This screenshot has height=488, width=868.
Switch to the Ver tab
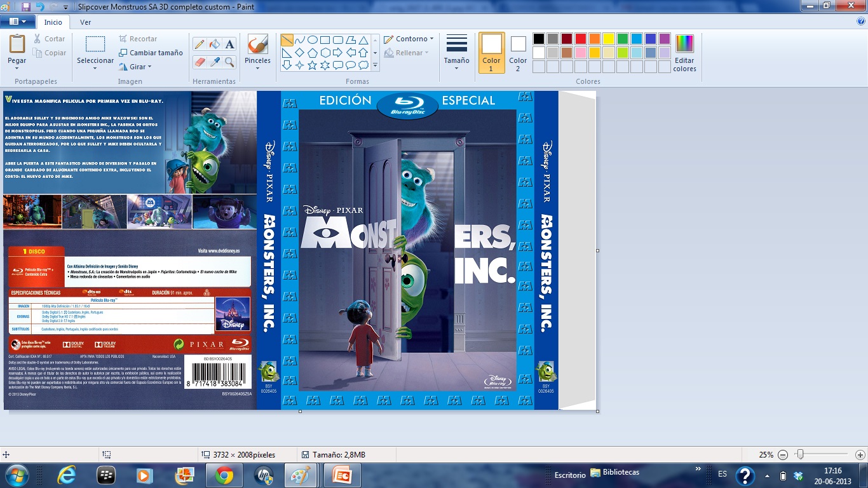click(85, 22)
